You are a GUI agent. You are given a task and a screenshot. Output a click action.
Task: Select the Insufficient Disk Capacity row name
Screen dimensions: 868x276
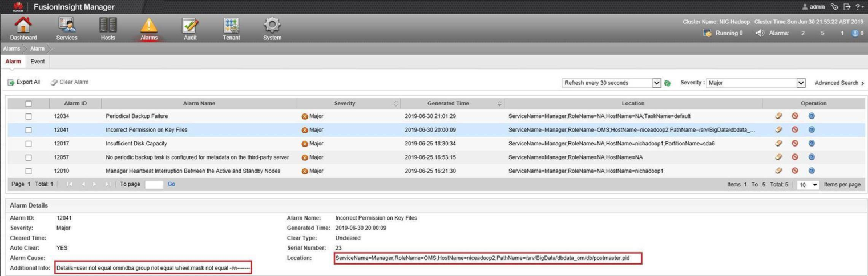coord(136,144)
